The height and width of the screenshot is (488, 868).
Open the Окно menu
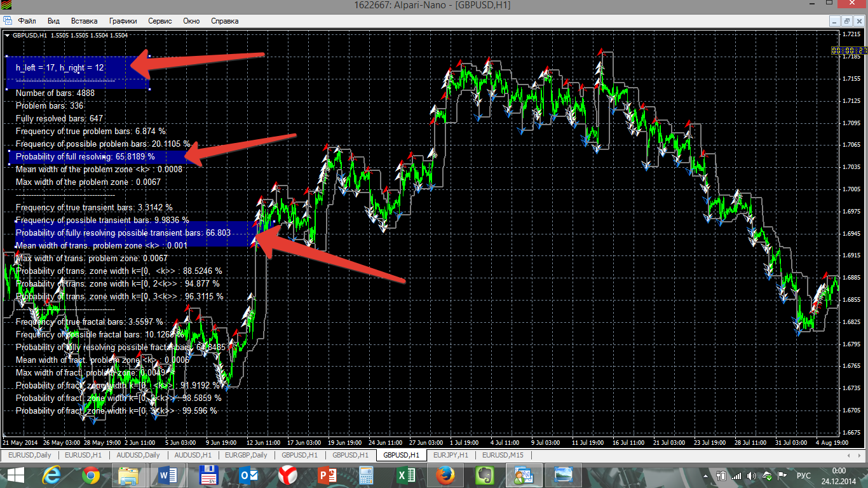191,21
